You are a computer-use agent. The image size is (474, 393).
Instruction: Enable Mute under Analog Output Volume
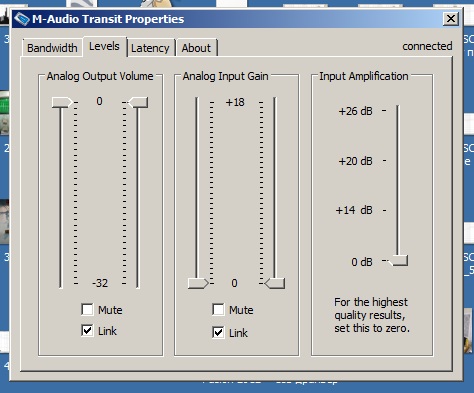pyautogui.click(x=87, y=310)
